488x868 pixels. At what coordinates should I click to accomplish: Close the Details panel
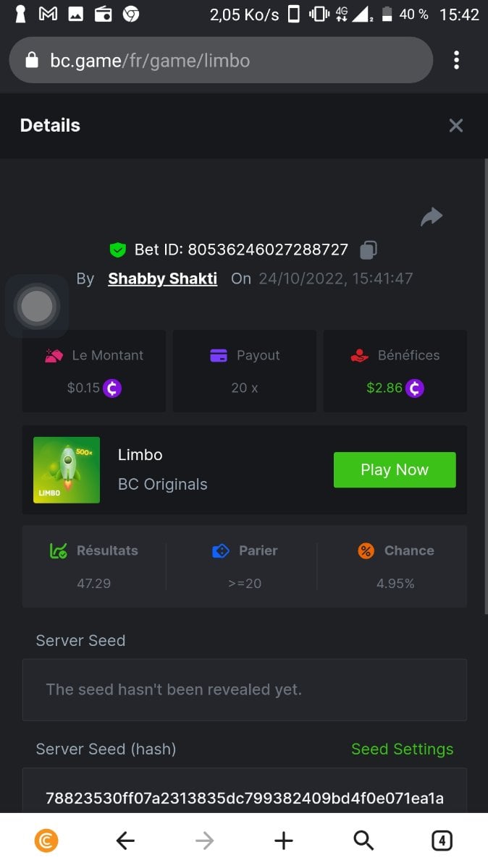[x=455, y=126]
